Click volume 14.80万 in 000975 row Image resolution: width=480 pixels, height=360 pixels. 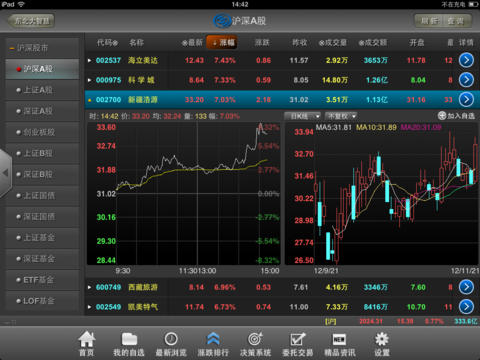335,80
